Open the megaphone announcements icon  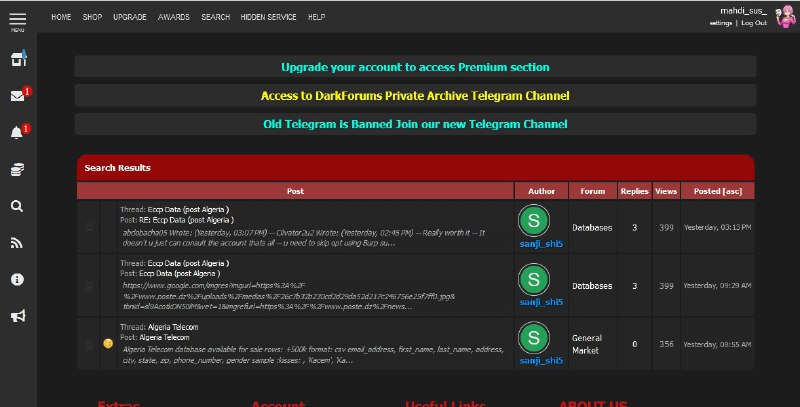tap(18, 316)
